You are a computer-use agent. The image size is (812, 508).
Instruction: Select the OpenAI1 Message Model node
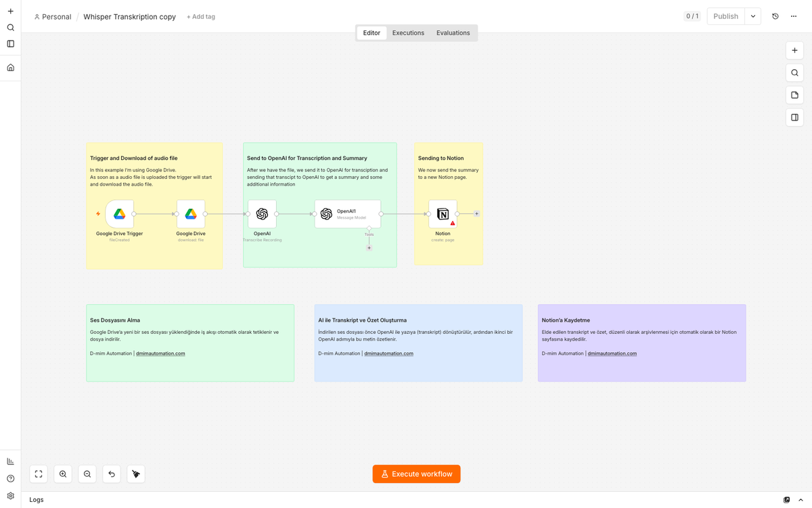pyautogui.click(x=348, y=214)
